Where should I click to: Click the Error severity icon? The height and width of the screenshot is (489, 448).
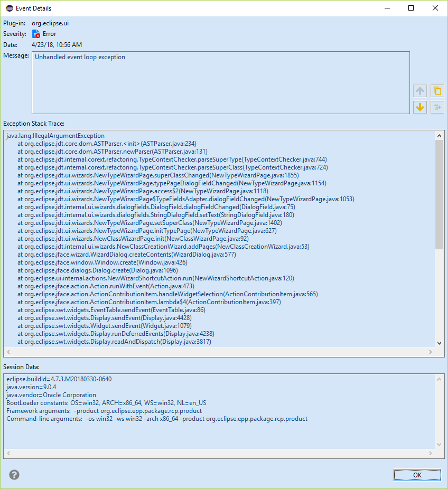(36, 34)
